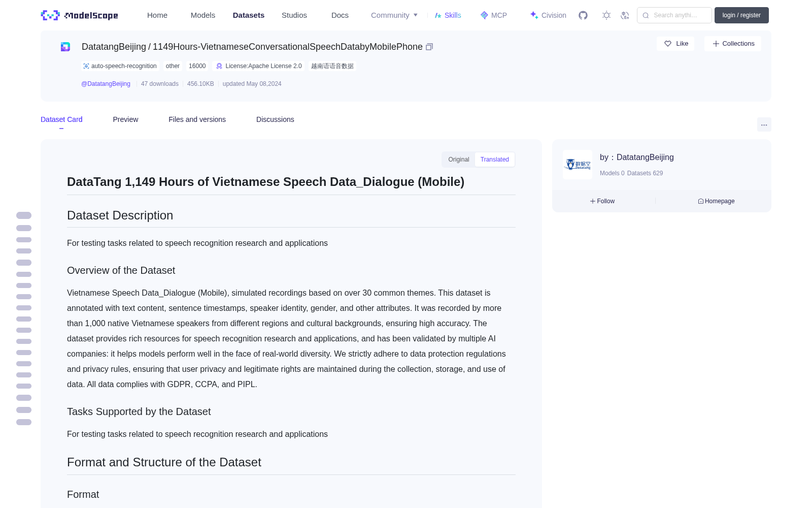Click the 'Models 0' count
812x508 pixels.
click(612, 173)
